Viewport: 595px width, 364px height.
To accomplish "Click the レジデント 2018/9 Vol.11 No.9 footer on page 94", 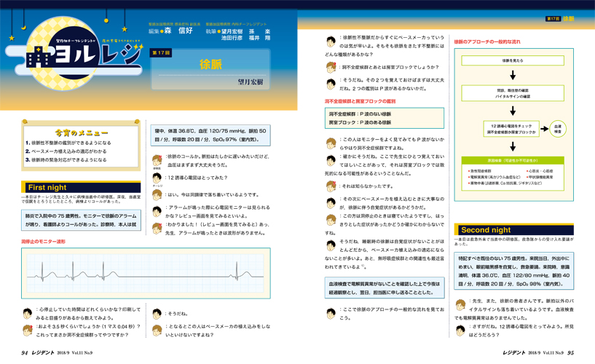I will tap(62, 352).
